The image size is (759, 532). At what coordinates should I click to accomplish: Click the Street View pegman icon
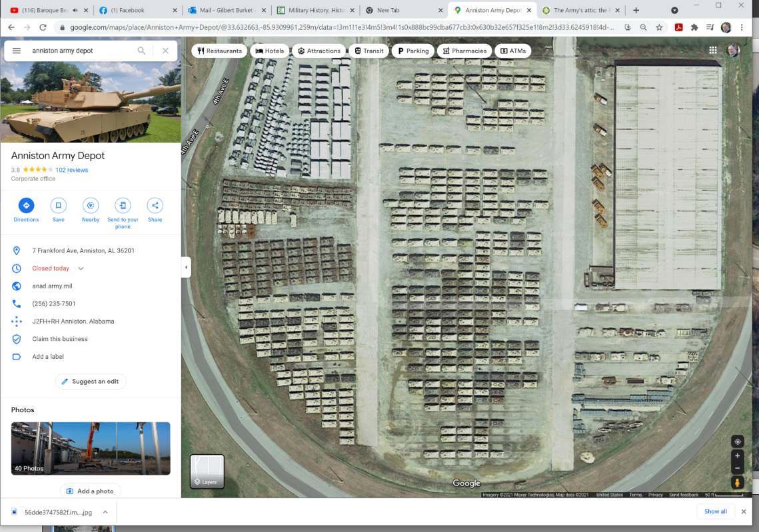(x=737, y=482)
